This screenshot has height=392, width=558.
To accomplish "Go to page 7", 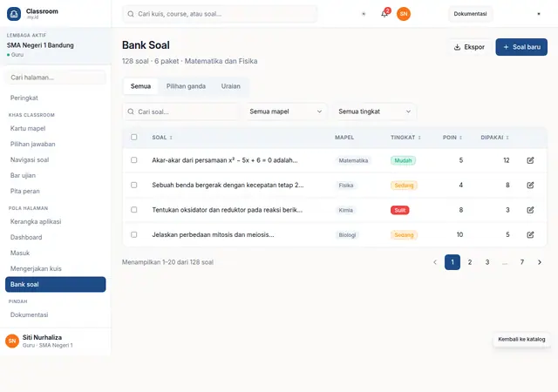I will [x=522, y=262].
